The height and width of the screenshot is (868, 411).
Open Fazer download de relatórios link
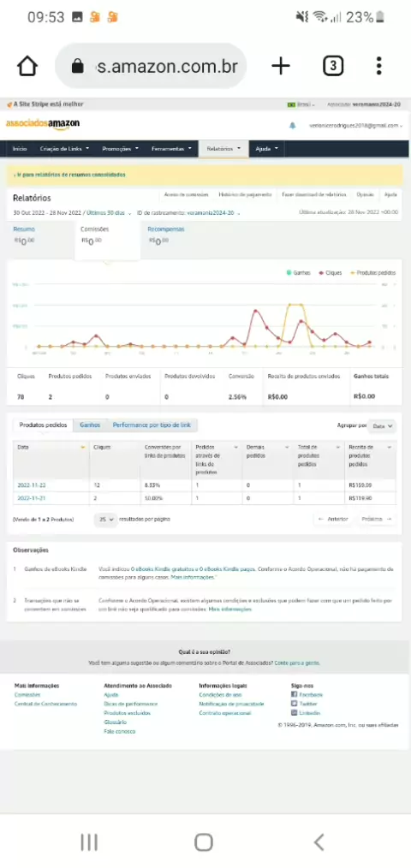pyautogui.click(x=313, y=195)
